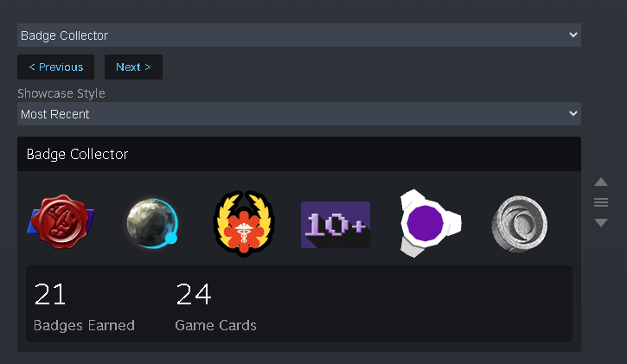Click the Badges Earned label text
Image resolution: width=627 pixels, height=364 pixels.
tap(84, 326)
